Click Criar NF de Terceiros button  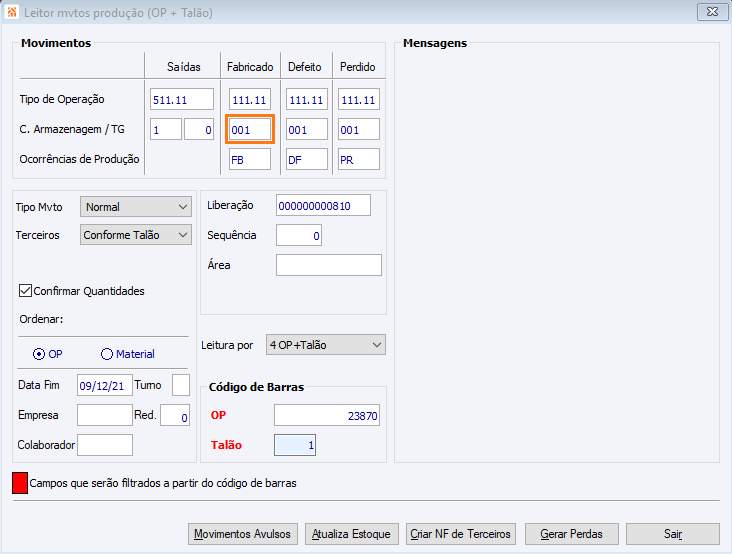(461, 534)
